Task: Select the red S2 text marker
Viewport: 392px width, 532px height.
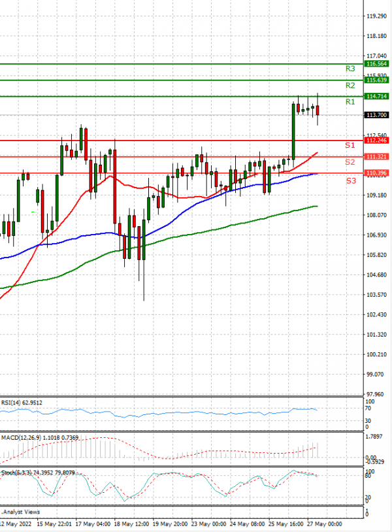Action: click(x=350, y=162)
